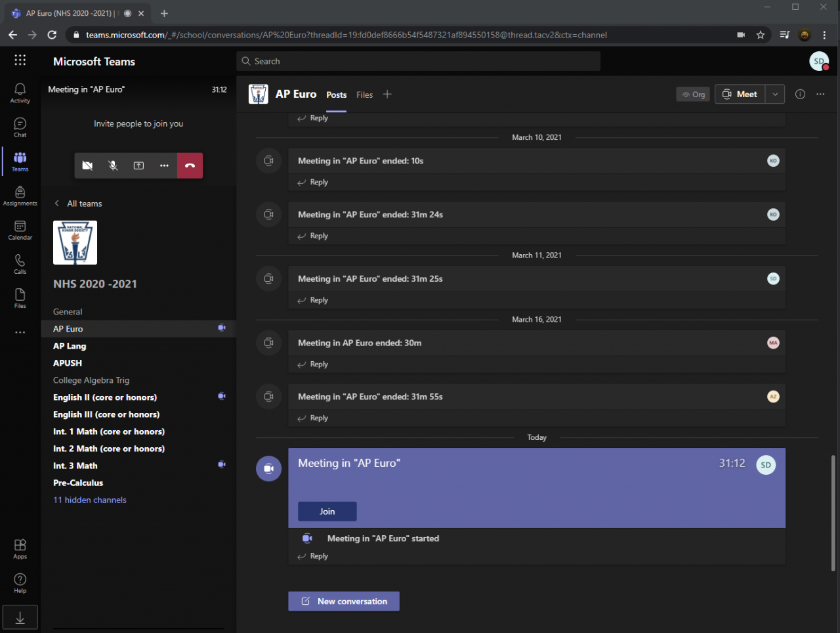
Task: Open more meeting actions ellipsis menu
Action: click(x=164, y=165)
